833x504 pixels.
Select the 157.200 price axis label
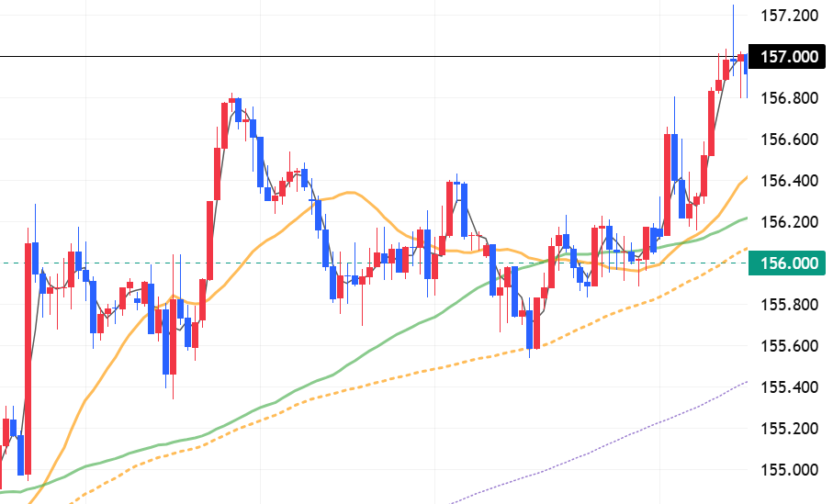coord(789,16)
